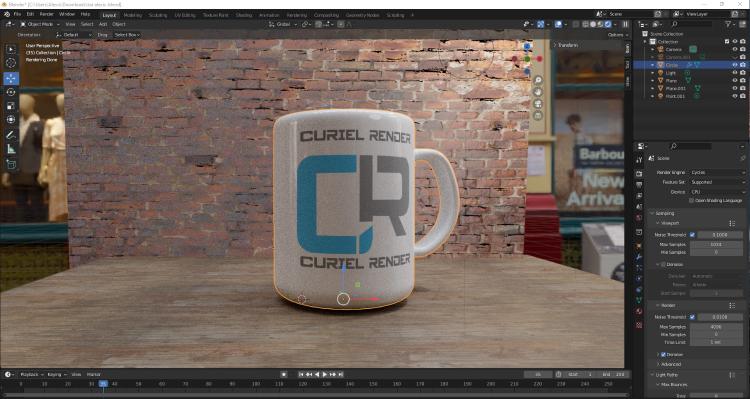Viewport: 750px width, 399px height.
Task: Hide the Light object in the outliner
Action: 735,73
